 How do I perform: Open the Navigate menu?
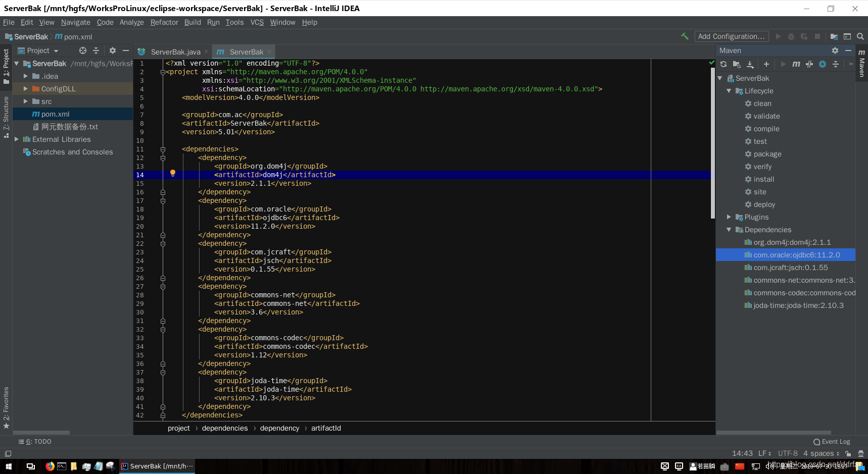click(76, 22)
